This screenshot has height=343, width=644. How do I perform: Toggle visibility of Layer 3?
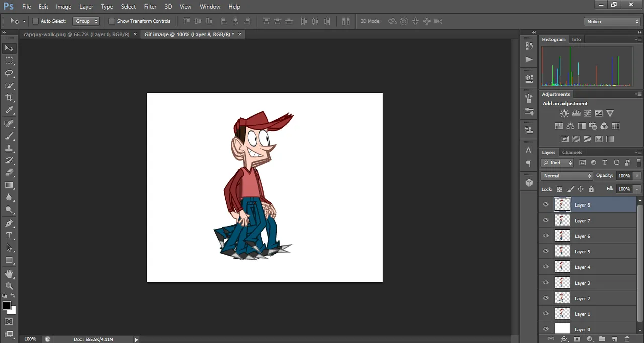coord(546,283)
